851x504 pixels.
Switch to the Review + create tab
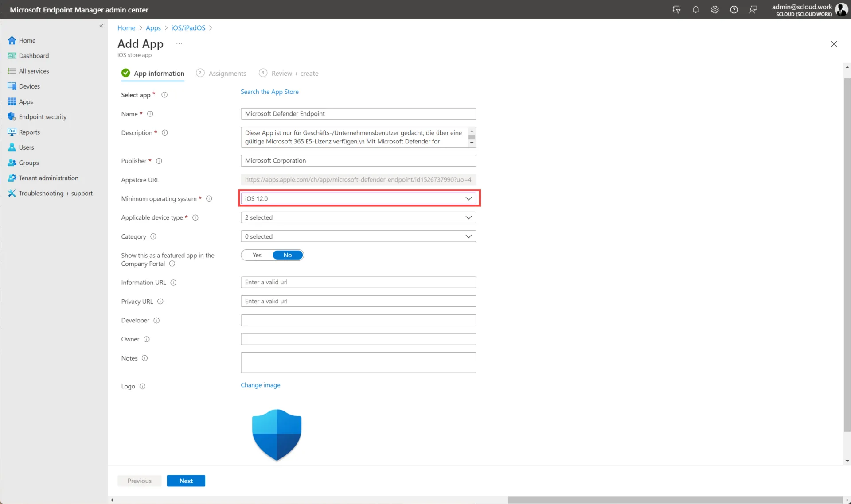(x=289, y=73)
